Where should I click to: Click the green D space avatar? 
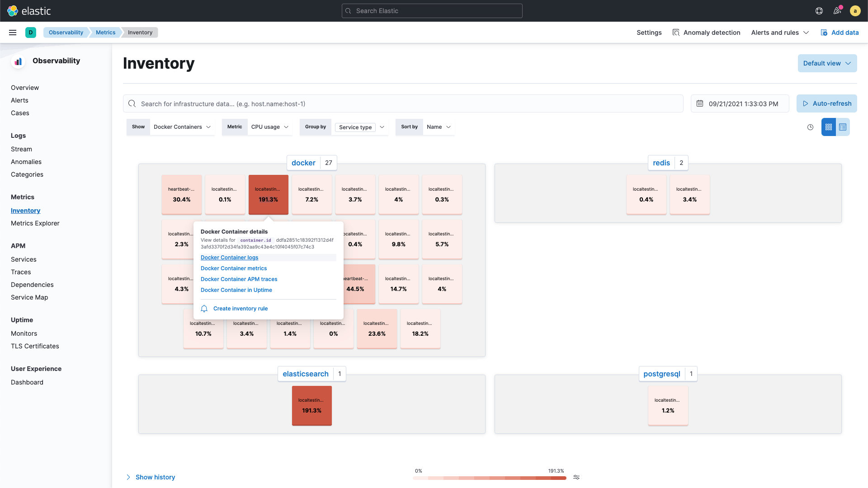[31, 33]
